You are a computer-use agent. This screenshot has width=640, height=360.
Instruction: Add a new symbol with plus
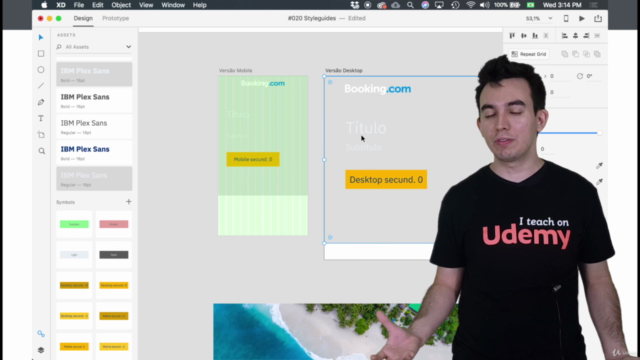coord(129,202)
